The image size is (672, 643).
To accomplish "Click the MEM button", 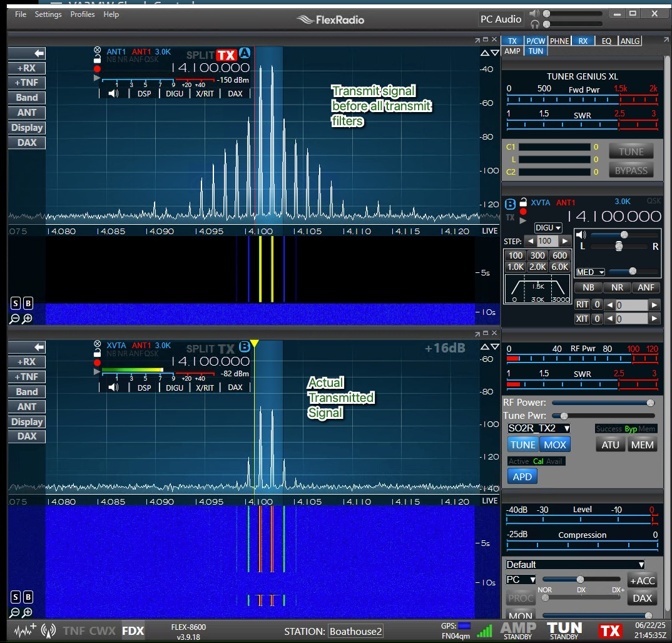I will point(642,445).
